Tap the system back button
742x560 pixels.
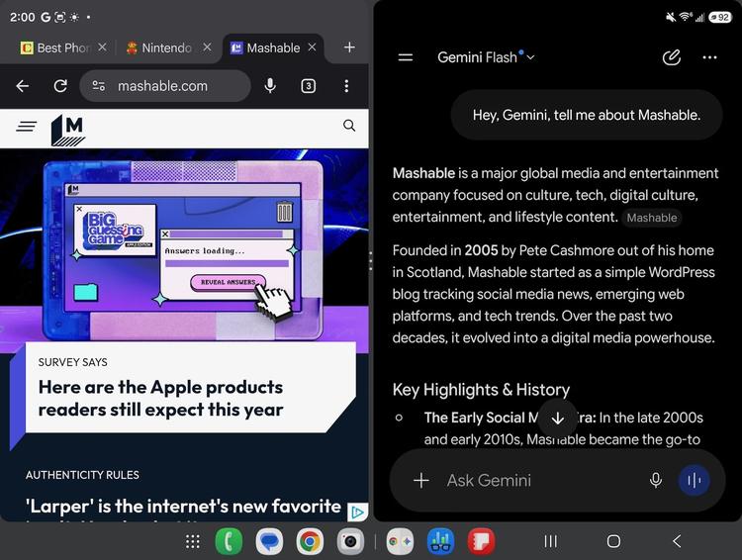[677, 541]
